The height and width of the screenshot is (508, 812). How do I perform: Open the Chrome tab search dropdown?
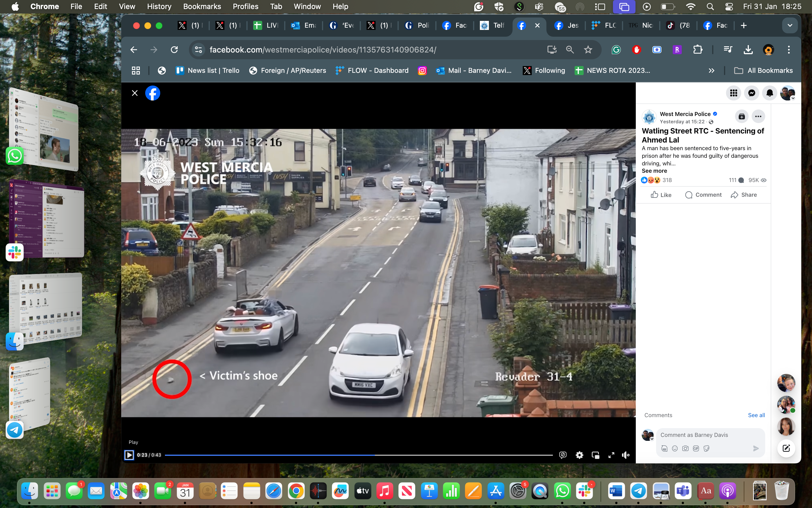790,25
